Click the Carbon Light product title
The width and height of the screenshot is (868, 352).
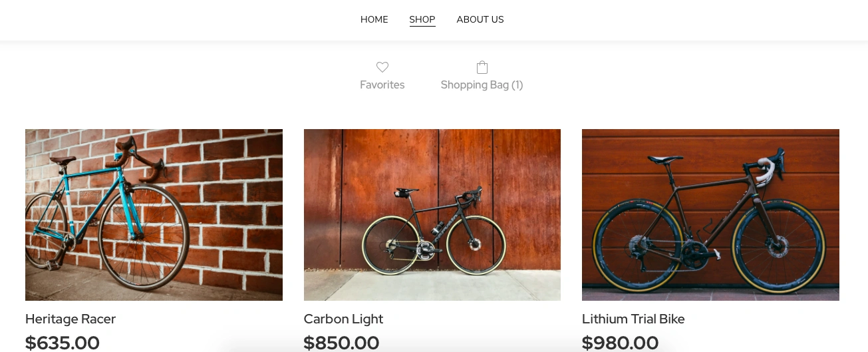343,319
